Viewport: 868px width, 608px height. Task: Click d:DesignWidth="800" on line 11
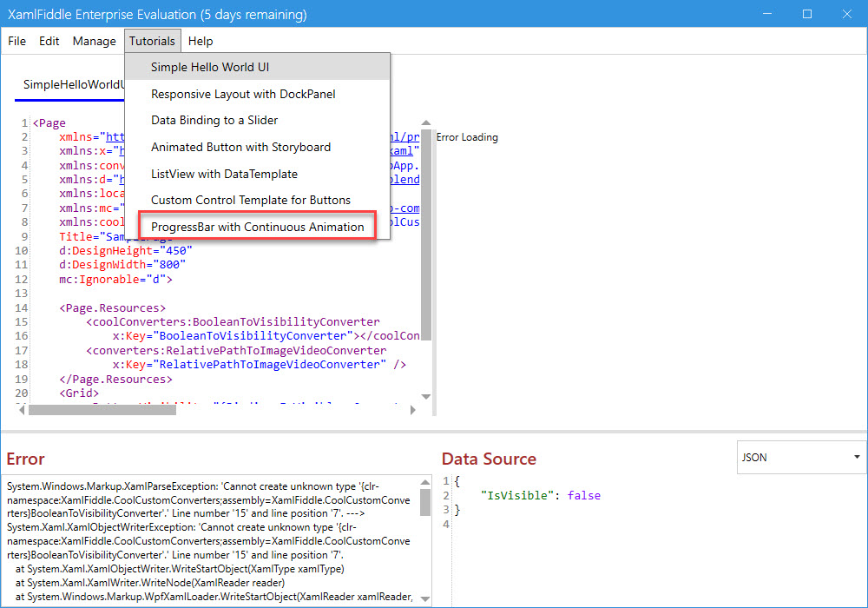pyautogui.click(x=122, y=265)
